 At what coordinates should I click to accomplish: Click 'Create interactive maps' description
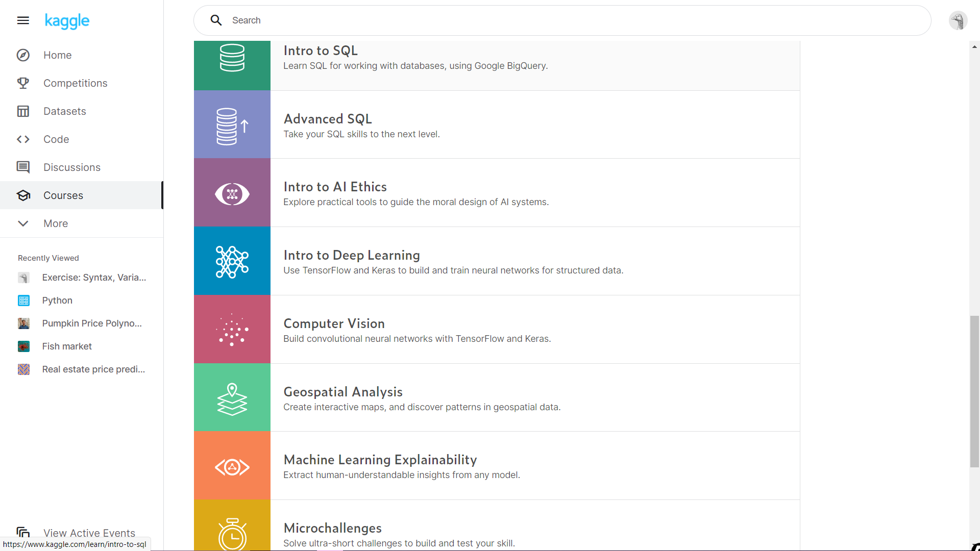click(x=422, y=407)
